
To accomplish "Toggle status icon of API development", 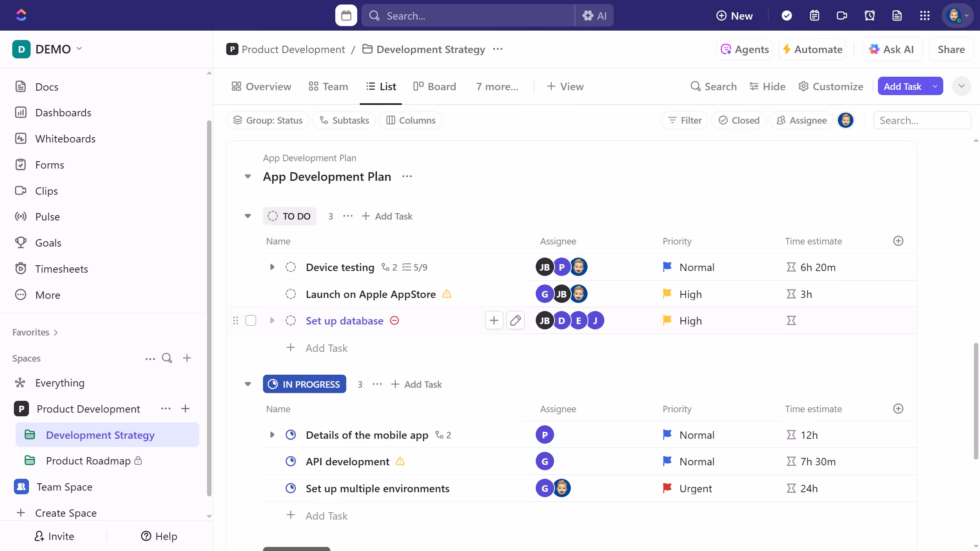I will point(291,461).
